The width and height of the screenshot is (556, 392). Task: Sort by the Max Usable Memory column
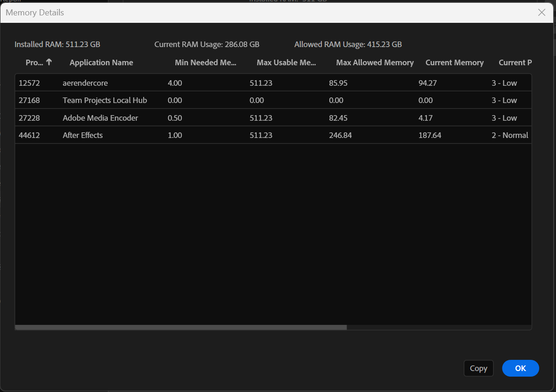click(x=286, y=62)
